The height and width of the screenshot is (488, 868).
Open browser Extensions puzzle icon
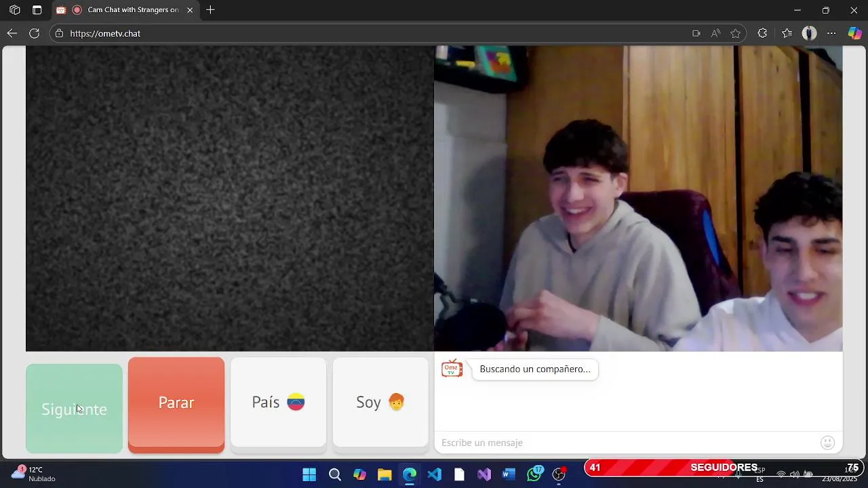tap(762, 33)
